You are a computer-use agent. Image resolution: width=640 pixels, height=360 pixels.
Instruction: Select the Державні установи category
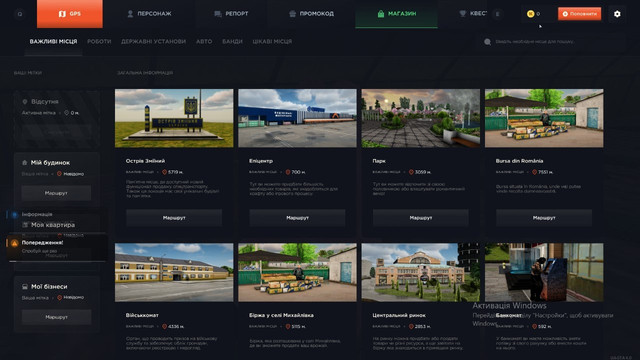[x=153, y=42]
